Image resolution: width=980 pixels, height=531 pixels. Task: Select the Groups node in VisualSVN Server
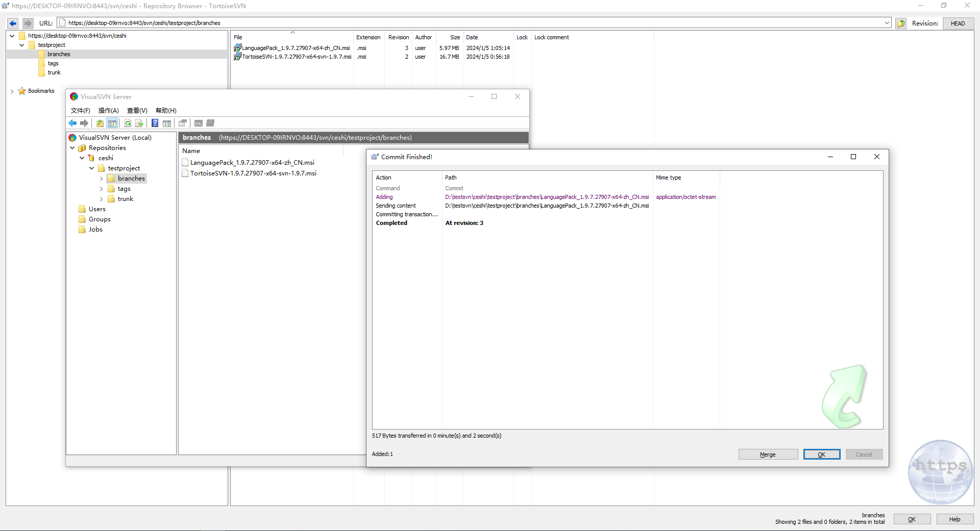coord(100,219)
